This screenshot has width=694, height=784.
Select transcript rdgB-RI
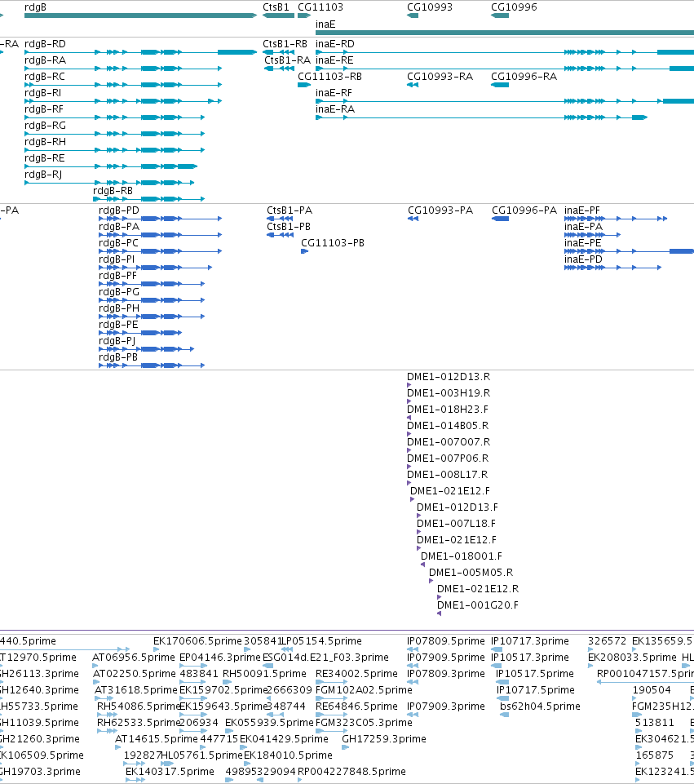coord(43,93)
